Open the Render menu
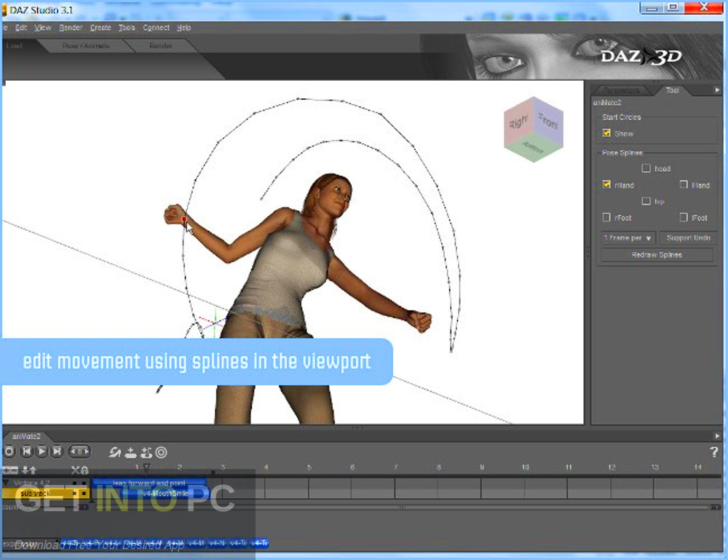728x560 pixels. coord(71,28)
